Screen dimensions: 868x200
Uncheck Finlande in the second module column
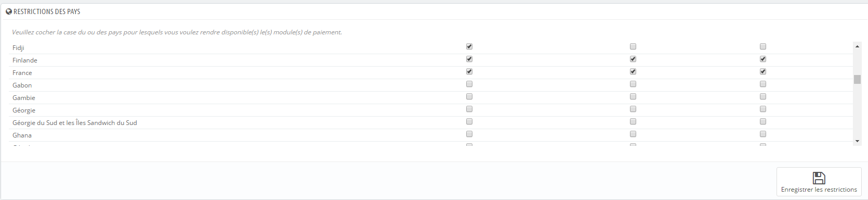(633, 59)
